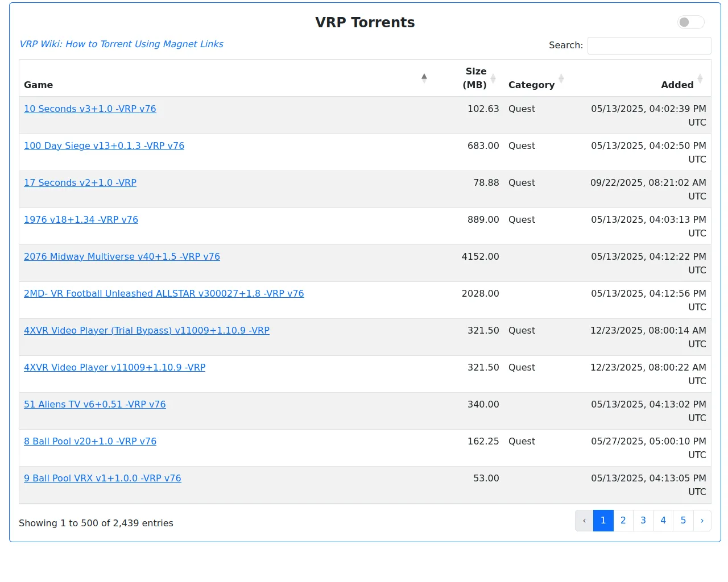Select pagination page 1

tap(603, 521)
